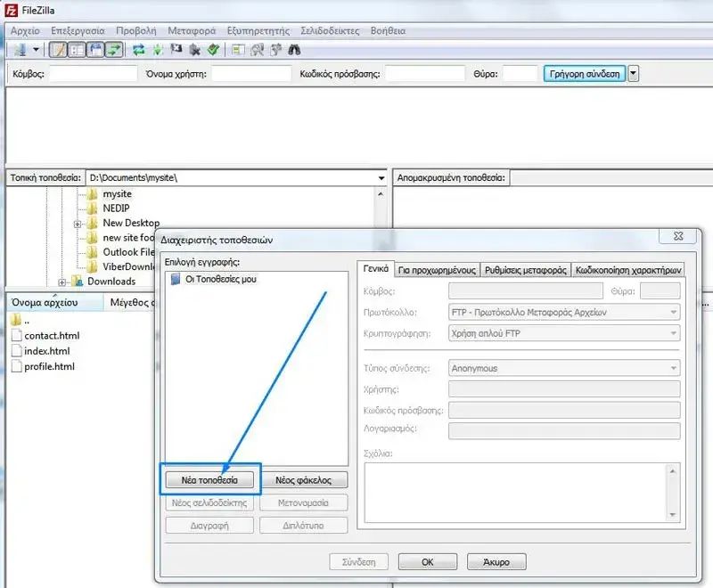Click the Όνομα χρήστη input field
Screen dimensions: 713x588
tap(251, 74)
